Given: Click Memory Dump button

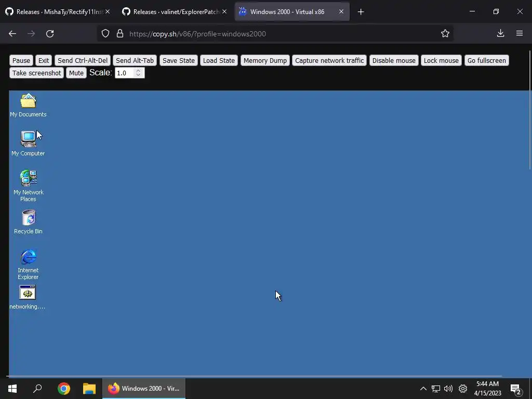Looking at the screenshot, I should (x=265, y=60).
